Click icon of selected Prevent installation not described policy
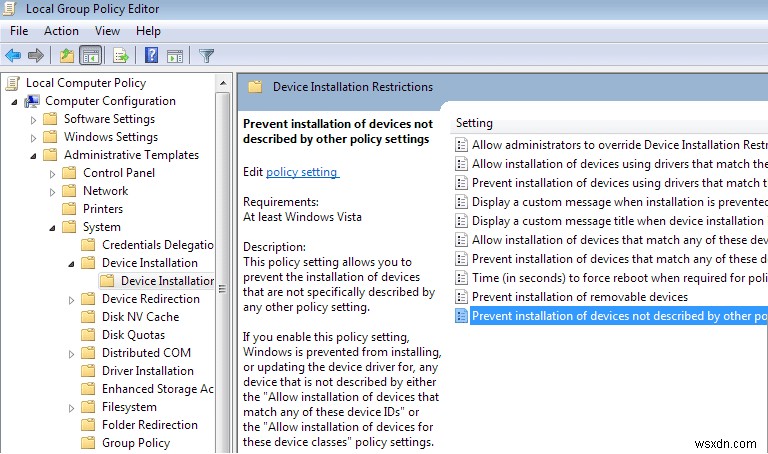The height and width of the screenshot is (454, 768). tap(461, 316)
